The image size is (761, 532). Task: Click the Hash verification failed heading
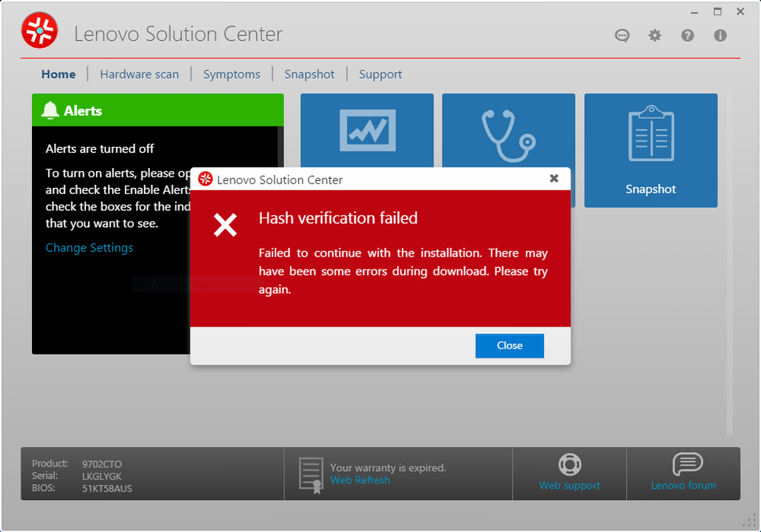pos(337,218)
